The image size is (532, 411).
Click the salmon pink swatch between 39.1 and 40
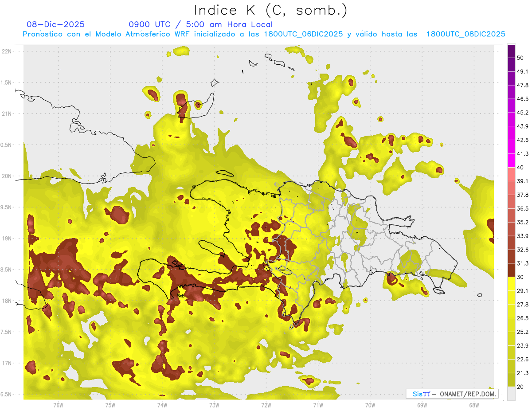511,174
